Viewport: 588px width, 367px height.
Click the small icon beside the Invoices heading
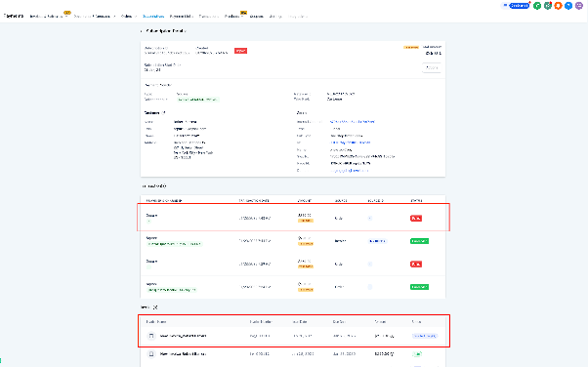(x=155, y=307)
